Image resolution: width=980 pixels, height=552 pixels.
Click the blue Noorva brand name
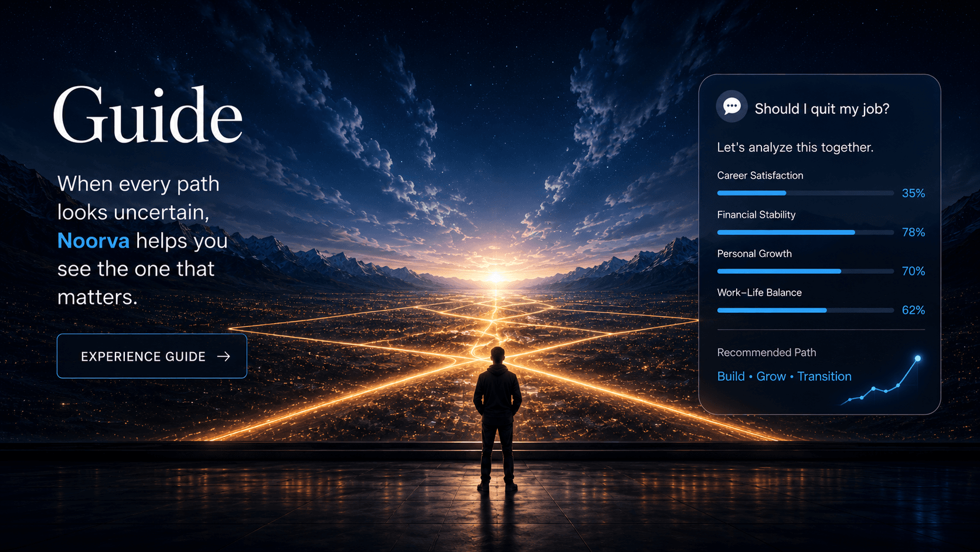pos(93,241)
